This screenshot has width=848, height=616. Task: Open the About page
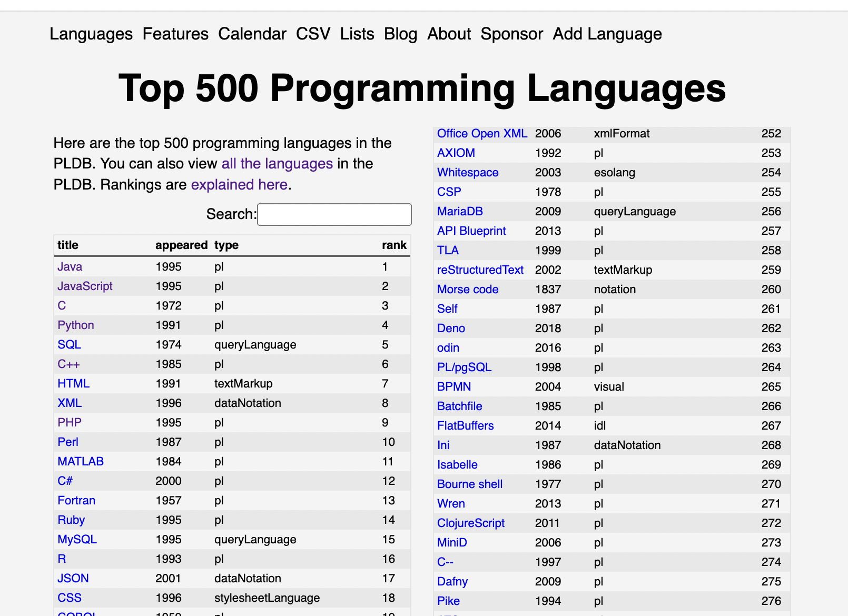[x=449, y=34]
